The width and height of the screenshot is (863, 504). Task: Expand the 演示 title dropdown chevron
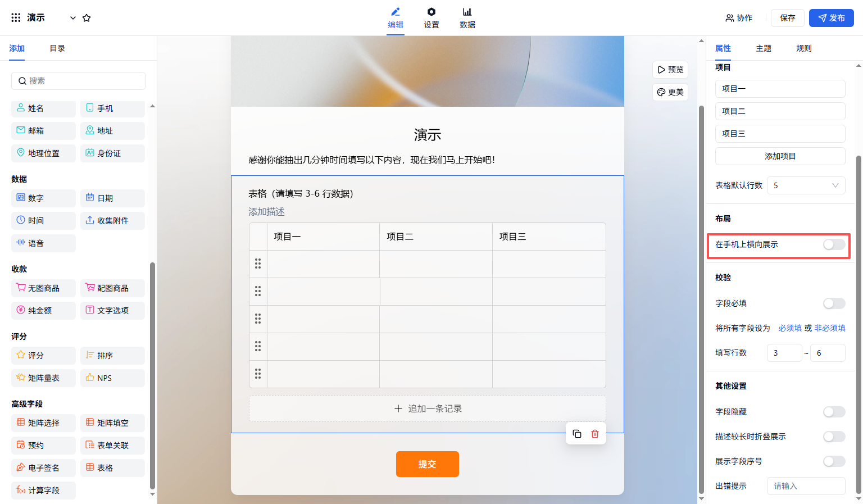click(72, 18)
